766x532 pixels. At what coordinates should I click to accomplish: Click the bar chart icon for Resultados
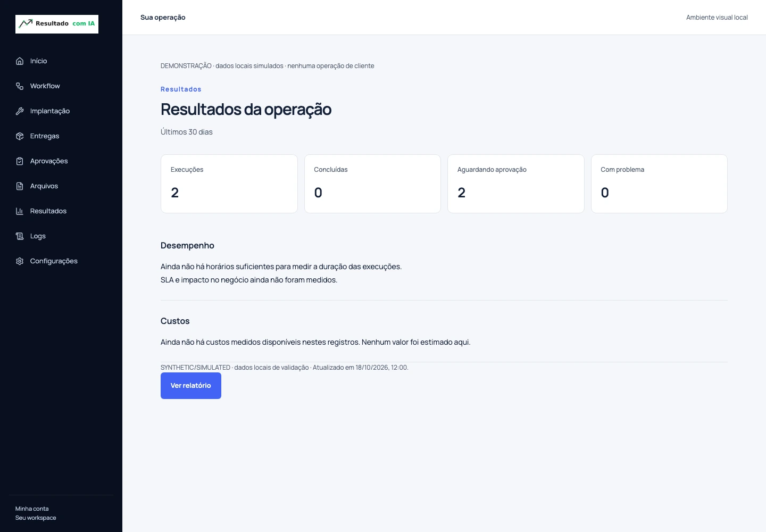pyautogui.click(x=20, y=211)
